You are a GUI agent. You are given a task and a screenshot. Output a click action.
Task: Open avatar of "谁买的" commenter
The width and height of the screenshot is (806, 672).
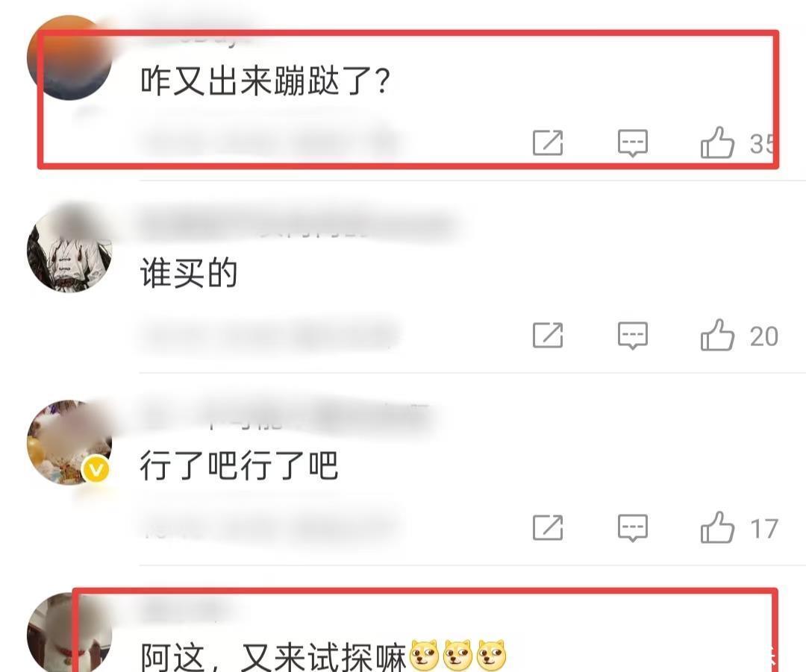click(x=69, y=250)
